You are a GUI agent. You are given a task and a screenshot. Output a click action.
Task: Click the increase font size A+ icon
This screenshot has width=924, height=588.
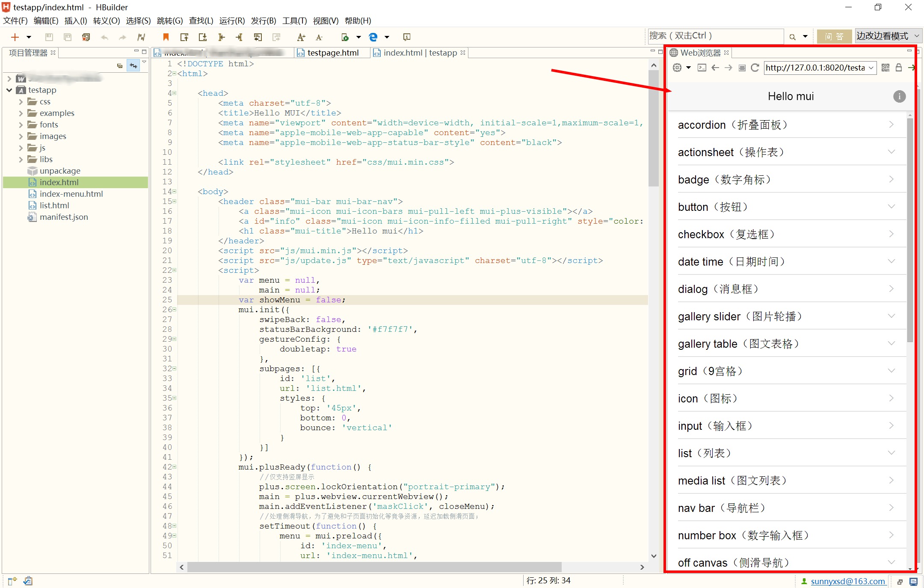[301, 37]
